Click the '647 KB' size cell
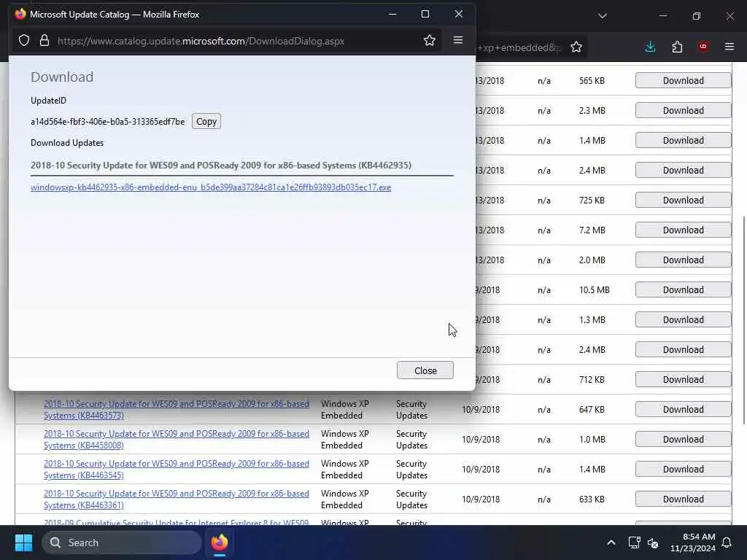Viewport: 747px width, 560px height. pos(592,410)
